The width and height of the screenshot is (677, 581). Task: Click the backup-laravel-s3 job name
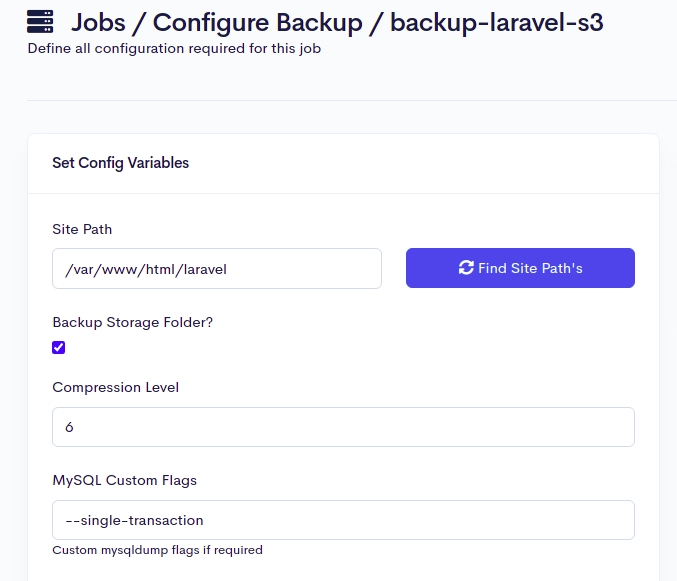tap(496, 22)
